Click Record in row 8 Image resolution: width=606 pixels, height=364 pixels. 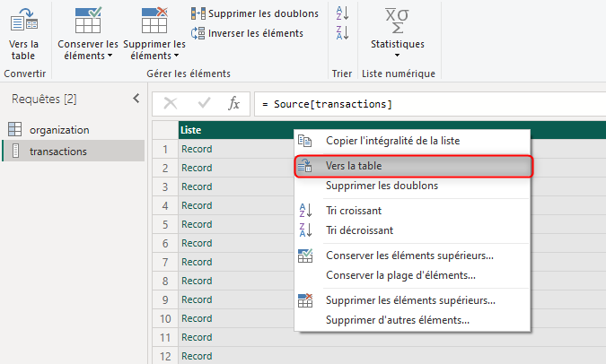point(197,281)
